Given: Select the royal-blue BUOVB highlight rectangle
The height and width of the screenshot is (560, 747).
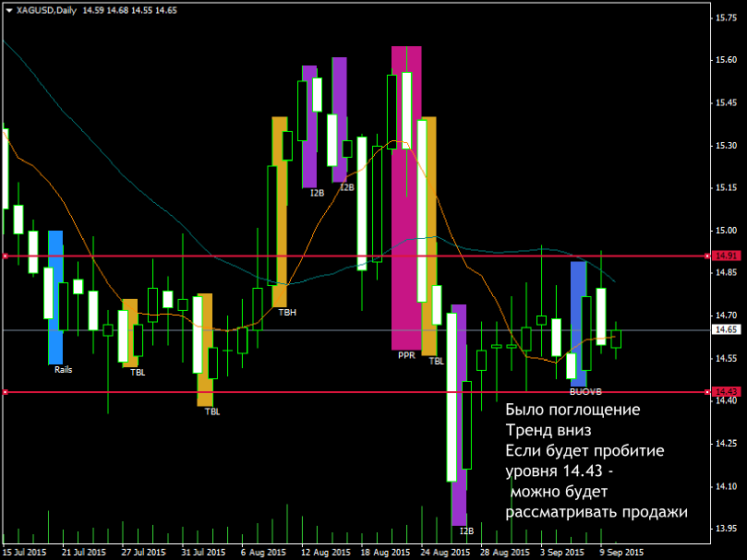Looking at the screenshot, I should point(578,324).
